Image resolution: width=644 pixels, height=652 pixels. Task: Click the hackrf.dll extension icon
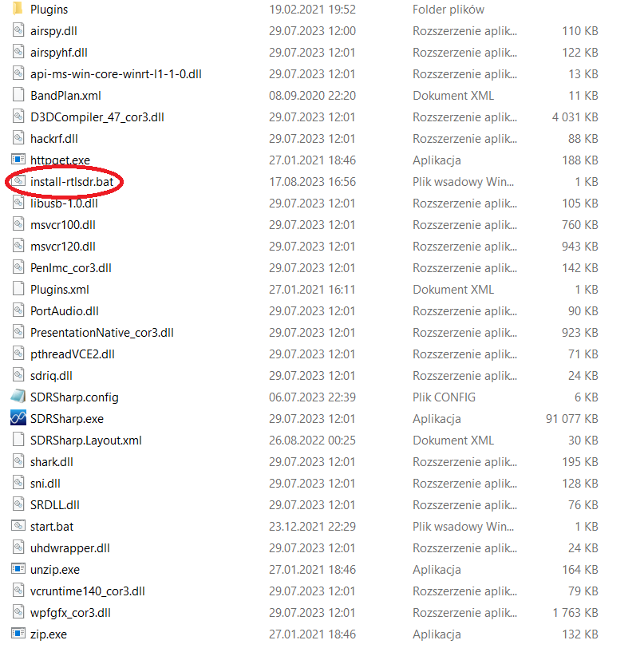coord(18,139)
